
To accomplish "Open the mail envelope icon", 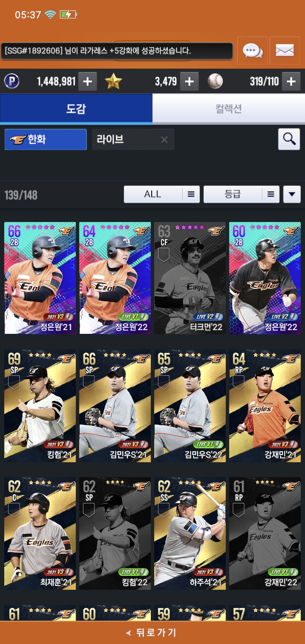I will (x=285, y=51).
